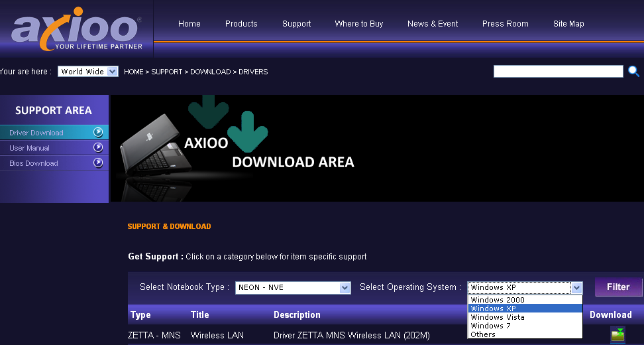Click the Driver ZETTA MNS Wireless LAN description

pyautogui.click(x=352, y=336)
